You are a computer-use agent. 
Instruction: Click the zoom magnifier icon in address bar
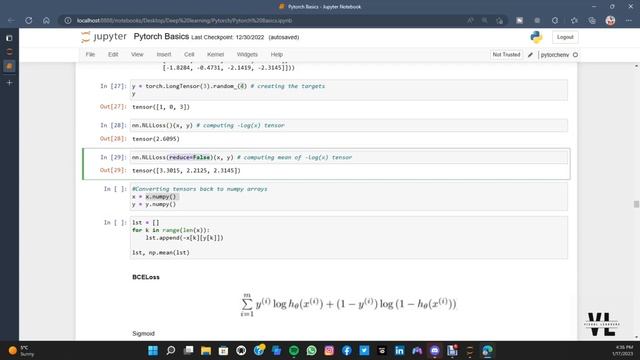484,20
